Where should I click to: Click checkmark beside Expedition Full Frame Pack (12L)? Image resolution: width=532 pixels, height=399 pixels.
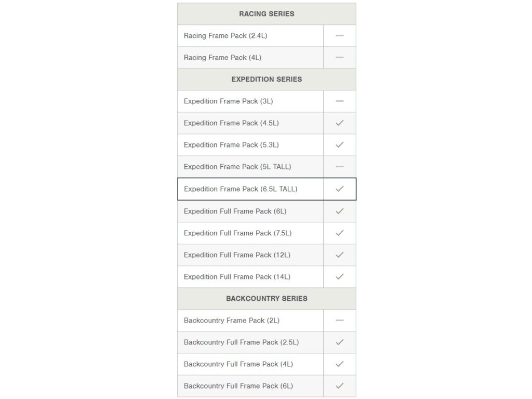(x=340, y=255)
